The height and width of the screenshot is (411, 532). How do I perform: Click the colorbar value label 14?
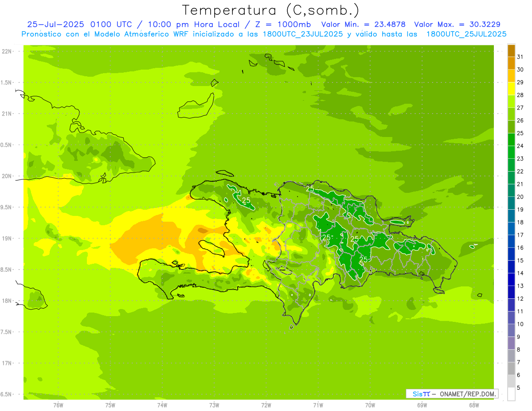pos(520,273)
